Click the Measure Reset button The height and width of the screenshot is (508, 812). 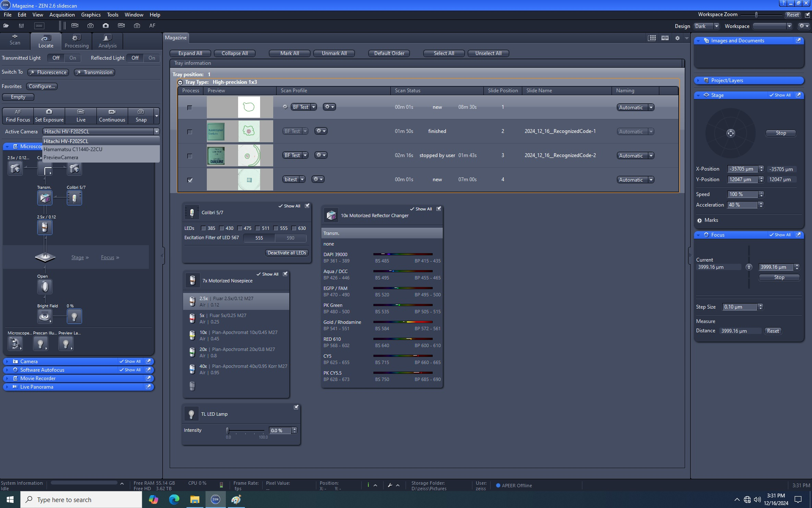tap(773, 331)
